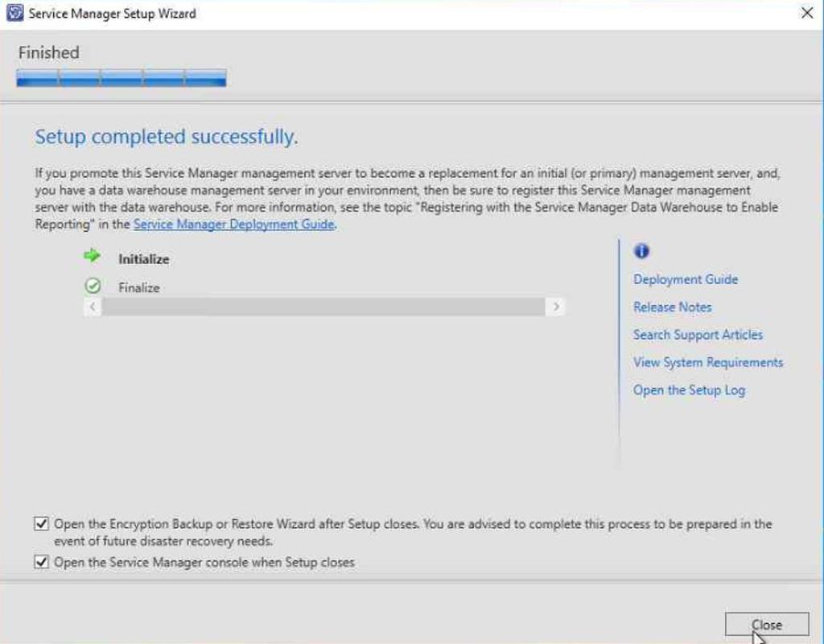Click the 'Setup completed successfully.' heading
Image resolution: width=824 pixels, height=644 pixels.
coord(166,137)
